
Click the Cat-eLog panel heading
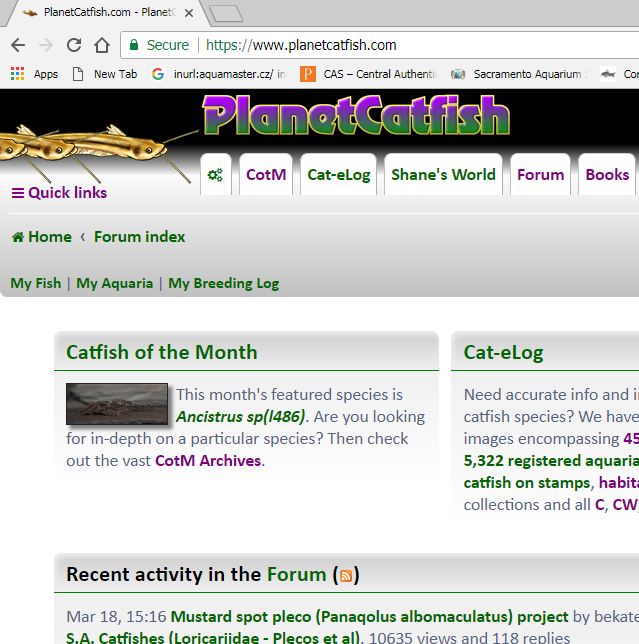[503, 352]
